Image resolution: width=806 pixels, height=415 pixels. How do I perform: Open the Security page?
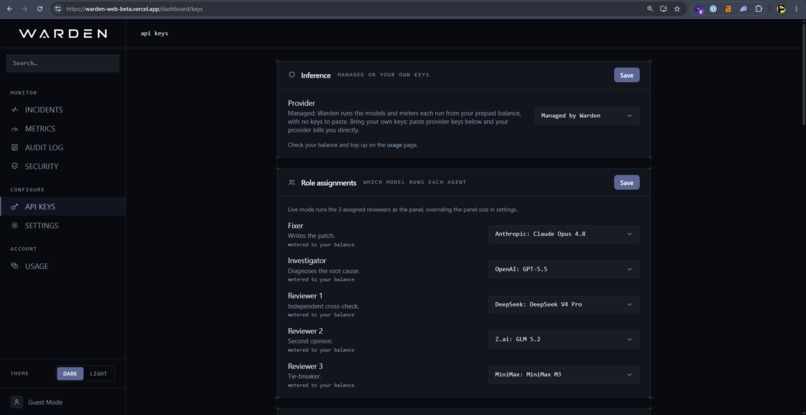click(x=63, y=167)
